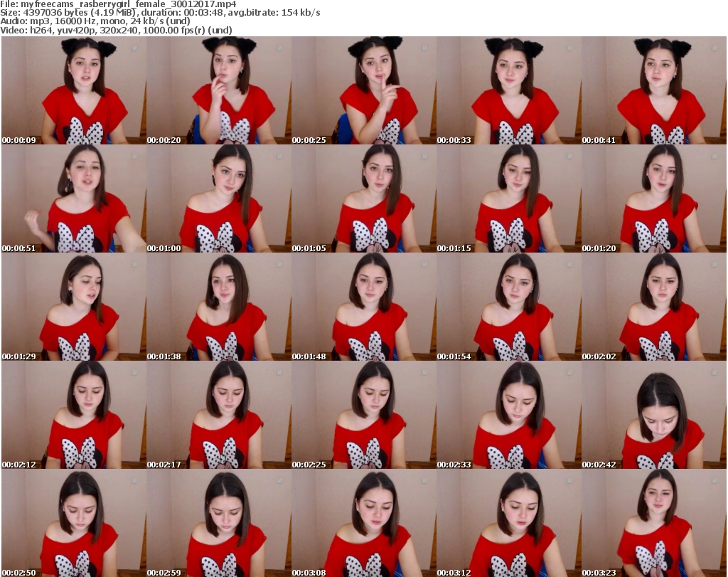The height and width of the screenshot is (577, 728).
Task: Select the thumbnail timestamped 00:01:15
Action: click(x=508, y=198)
